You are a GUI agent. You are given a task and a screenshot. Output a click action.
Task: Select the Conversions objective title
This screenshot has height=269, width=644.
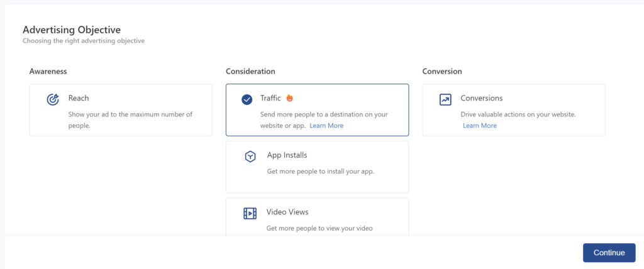pyautogui.click(x=481, y=98)
